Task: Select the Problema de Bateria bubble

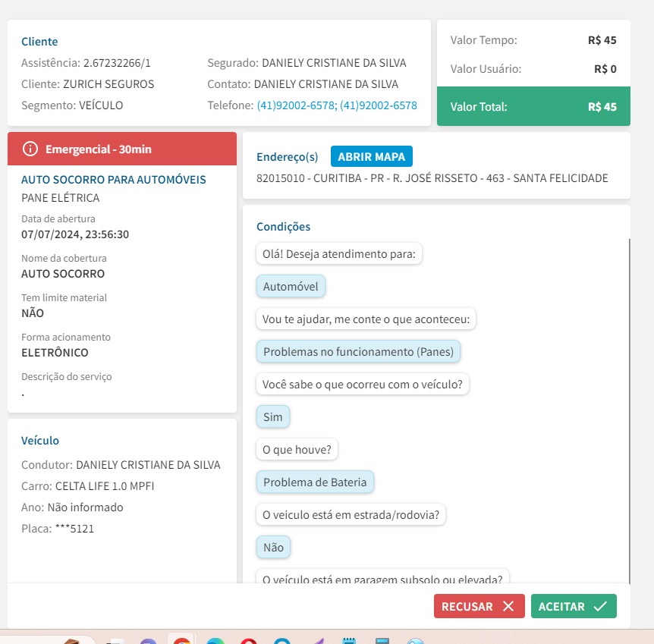Action: (x=315, y=482)
